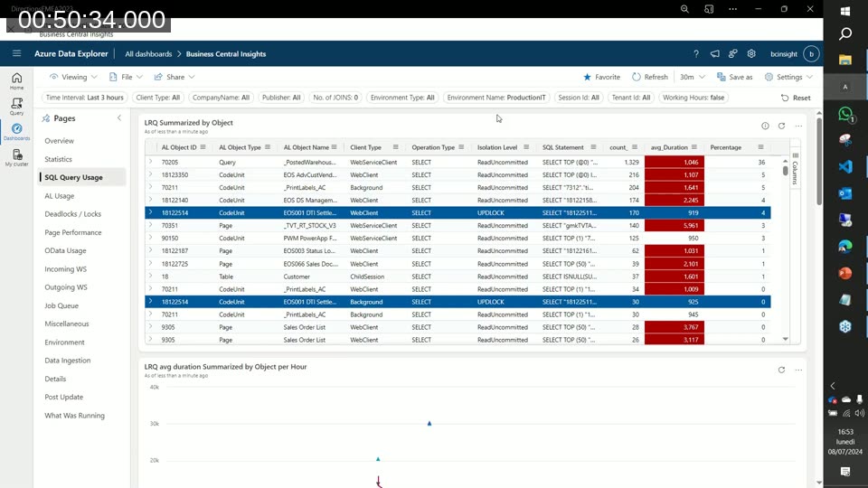Click Azure Data Explorer title

(x=71, y=53)
